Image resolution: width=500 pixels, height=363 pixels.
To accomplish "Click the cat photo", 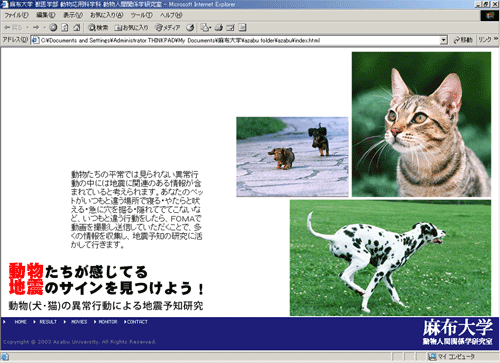I will click(421, 124).
